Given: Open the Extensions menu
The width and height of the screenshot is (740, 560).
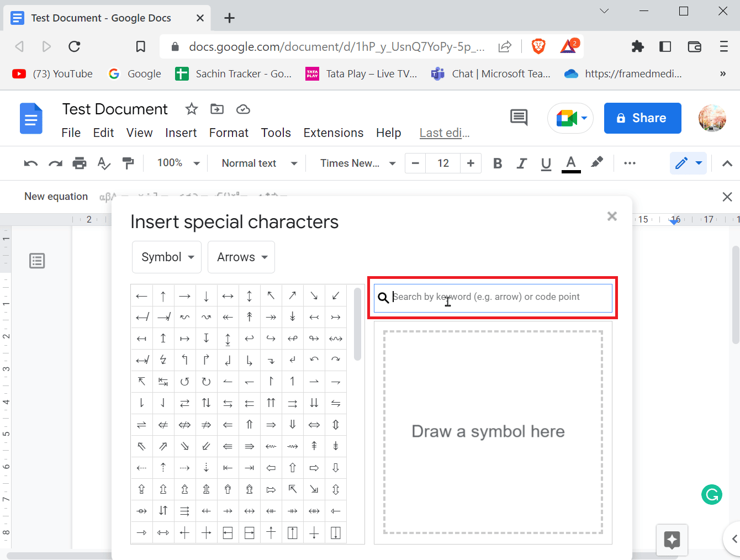Looking at the screenshot, I should point(334,133).
